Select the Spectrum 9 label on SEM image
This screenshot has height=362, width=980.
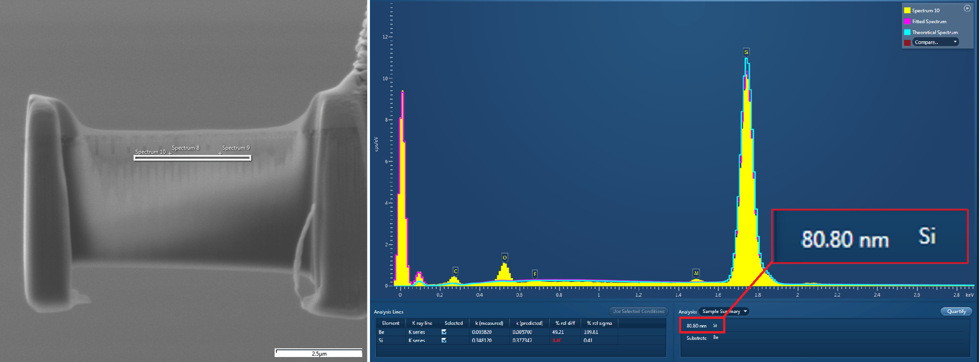click(236, 148)
